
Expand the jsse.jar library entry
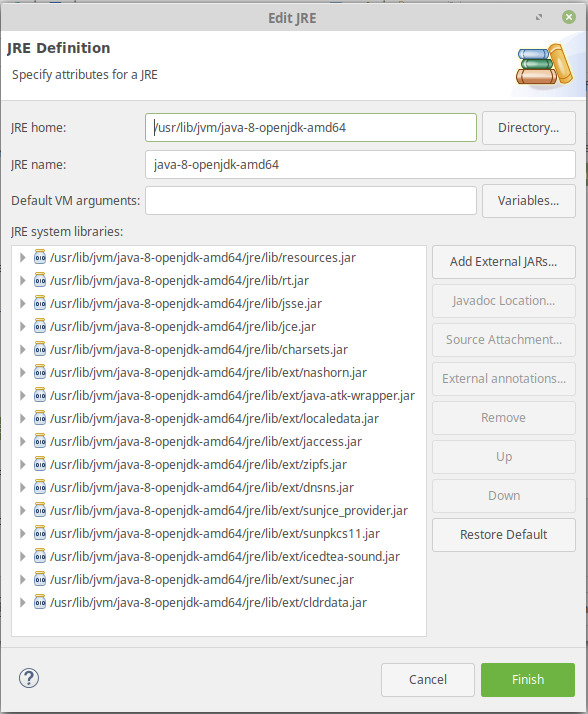click(22, 303)
